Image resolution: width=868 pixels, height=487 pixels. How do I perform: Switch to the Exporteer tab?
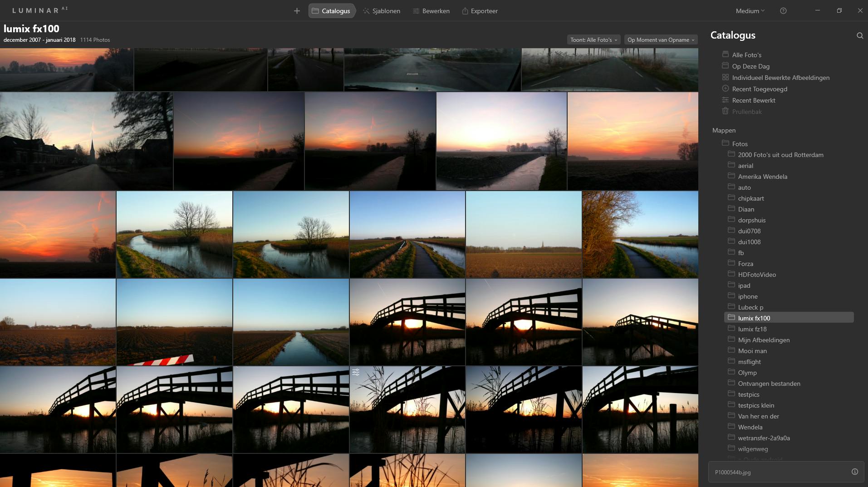pyautogui.click(x=480, y=11)
